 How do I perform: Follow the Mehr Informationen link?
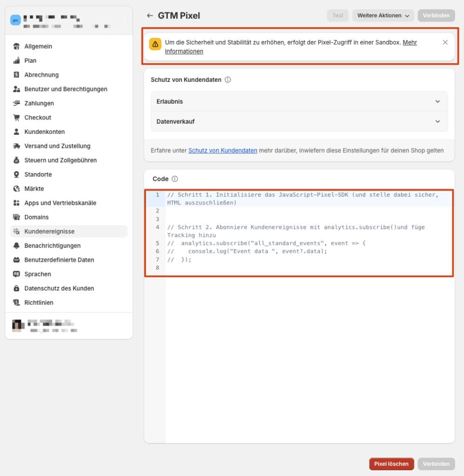[x=410, y=42]
